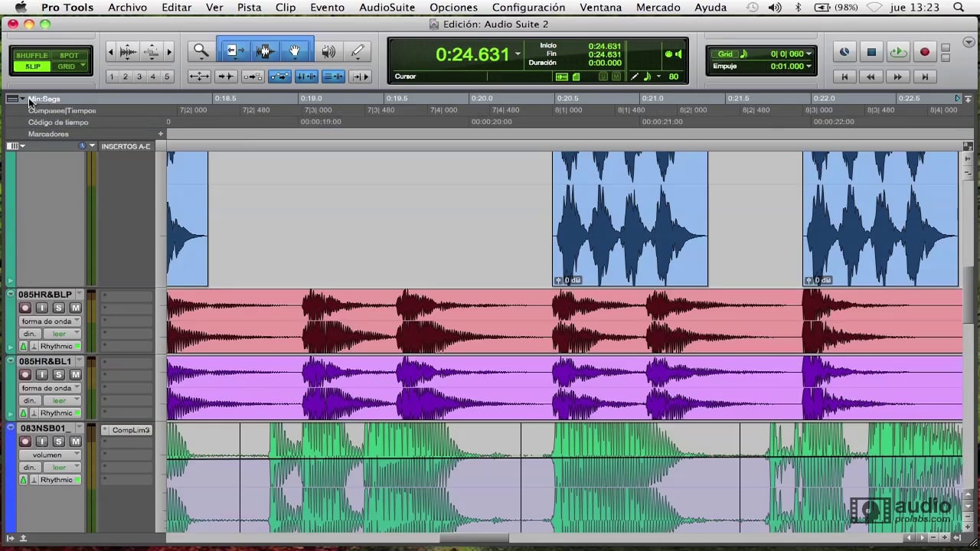Open Pista menu
This screenshot has height=551, width=980.
249,7
